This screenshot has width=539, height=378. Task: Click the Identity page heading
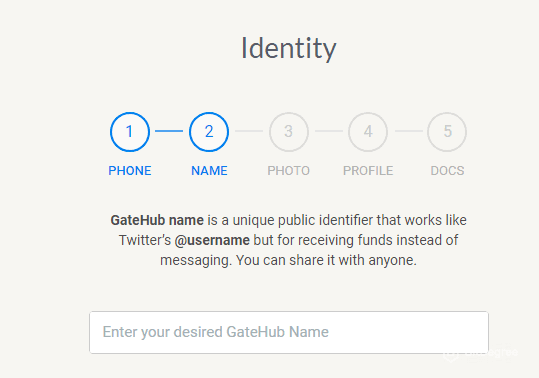click(x=288, y=48)
